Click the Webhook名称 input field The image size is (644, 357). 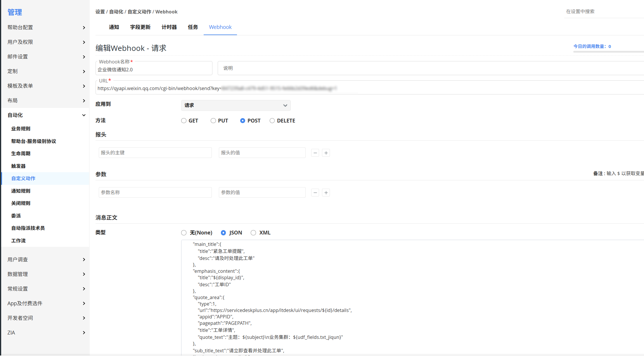[154, 70]
